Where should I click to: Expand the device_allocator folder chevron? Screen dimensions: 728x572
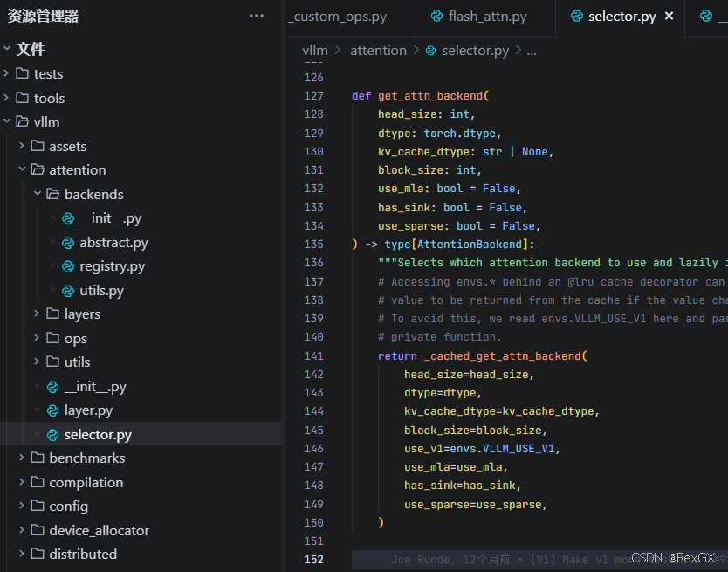coord(21,530)
